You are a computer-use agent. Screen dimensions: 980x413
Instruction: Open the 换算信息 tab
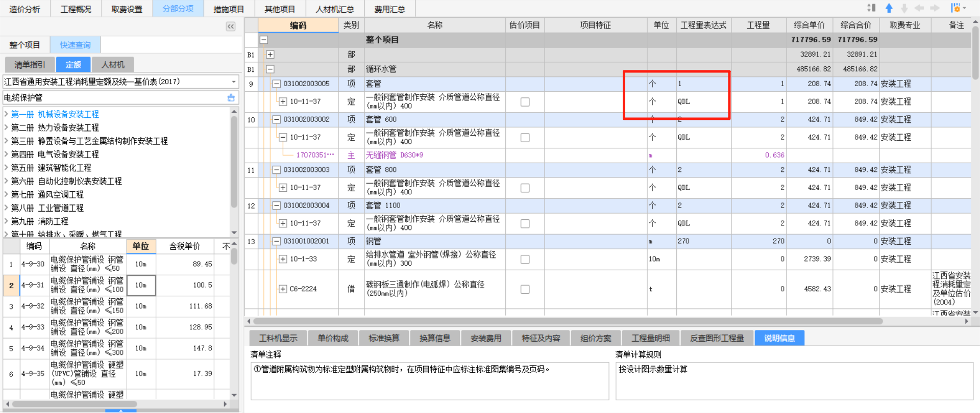pyautogui.click(x=435, y=338)
